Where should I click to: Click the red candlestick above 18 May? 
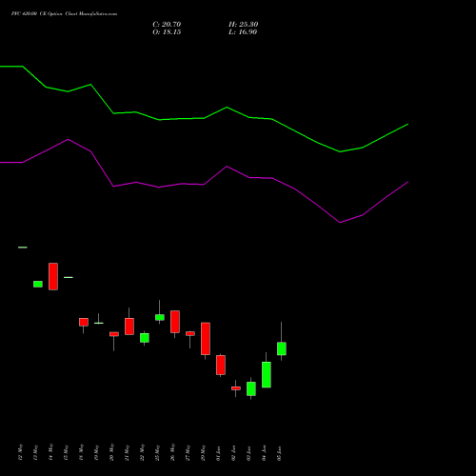coord(84,322)
